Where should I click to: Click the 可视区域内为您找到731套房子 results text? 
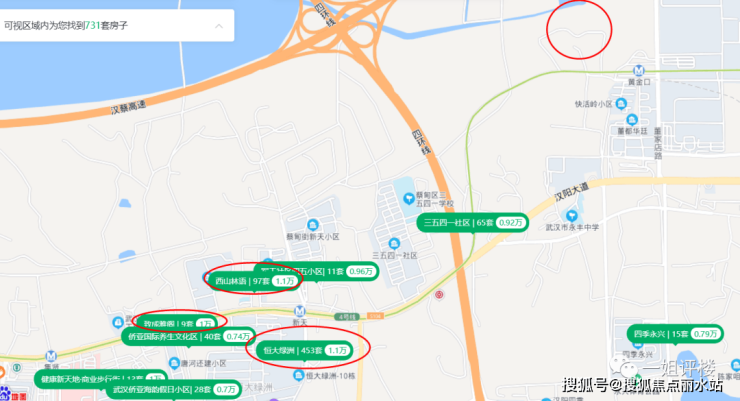(66, 25)
